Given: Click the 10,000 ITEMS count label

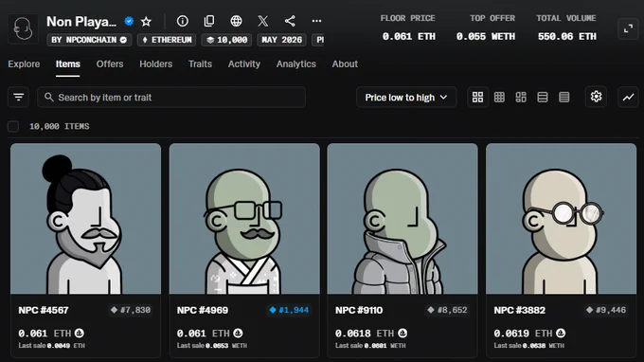Looking at the screenshot, I should point(59,126).
